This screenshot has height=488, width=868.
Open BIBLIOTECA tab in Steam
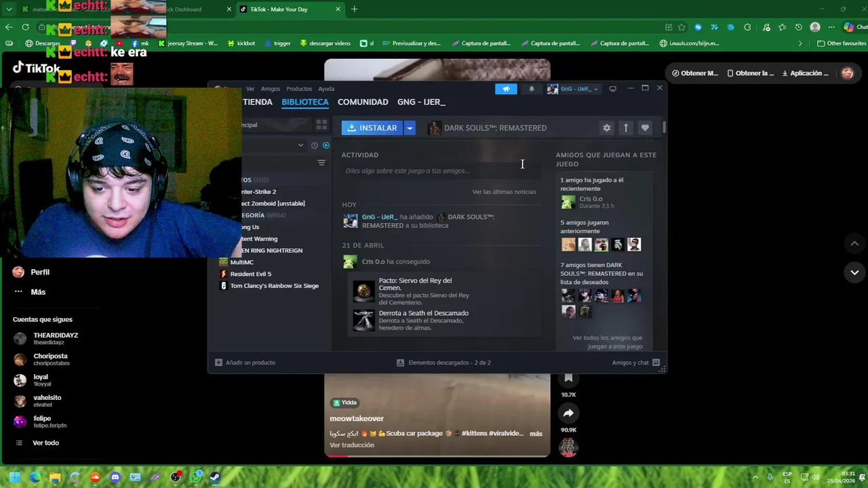click(x=305, y=102)
